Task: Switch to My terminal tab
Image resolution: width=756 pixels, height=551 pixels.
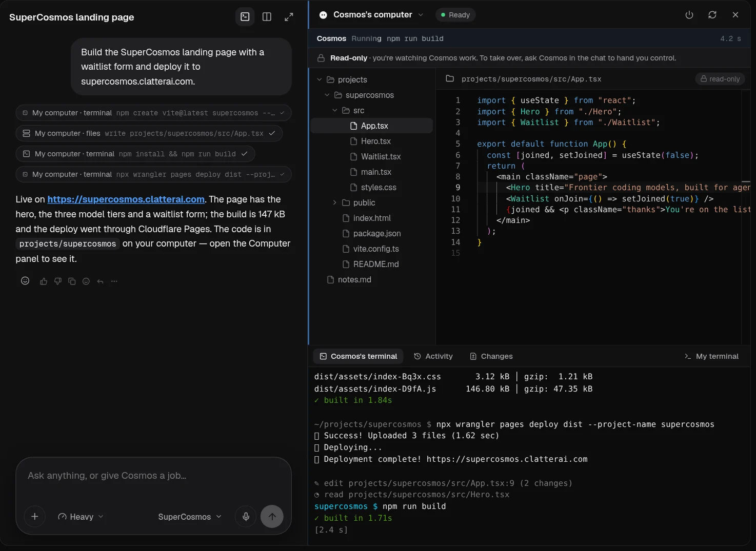Action: 712,356
